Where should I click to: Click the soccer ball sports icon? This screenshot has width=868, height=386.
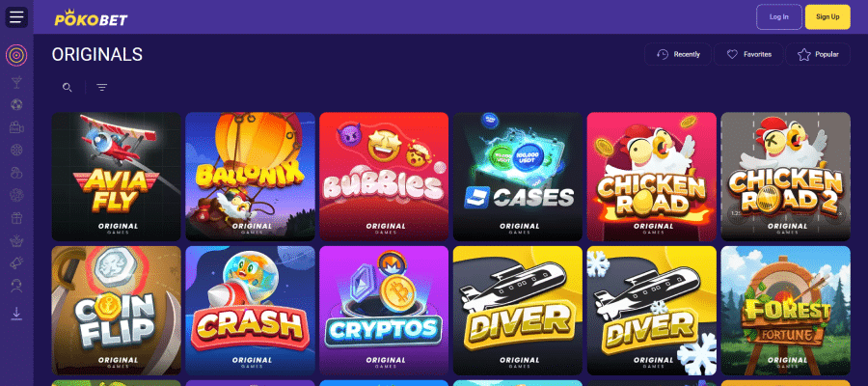16,104
